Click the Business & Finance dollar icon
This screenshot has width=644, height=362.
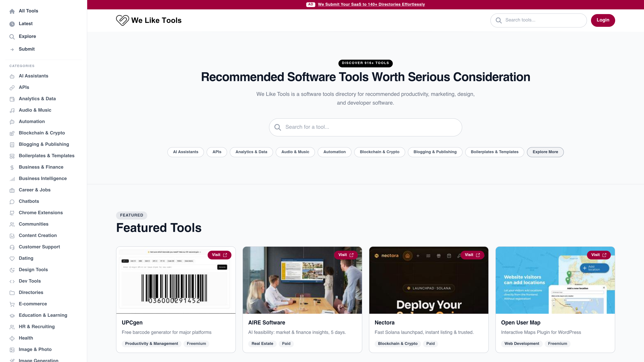point(12,168)
